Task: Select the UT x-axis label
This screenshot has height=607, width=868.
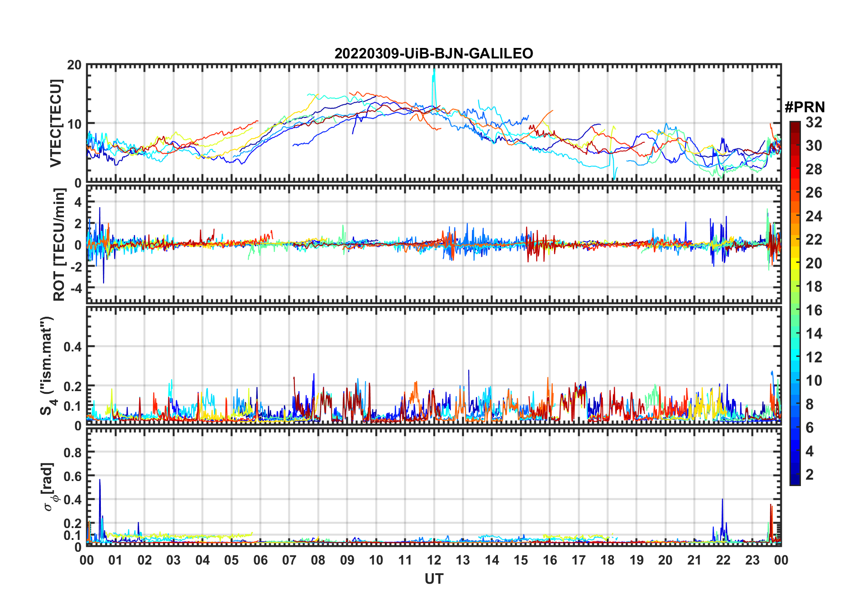Action: 434,579
